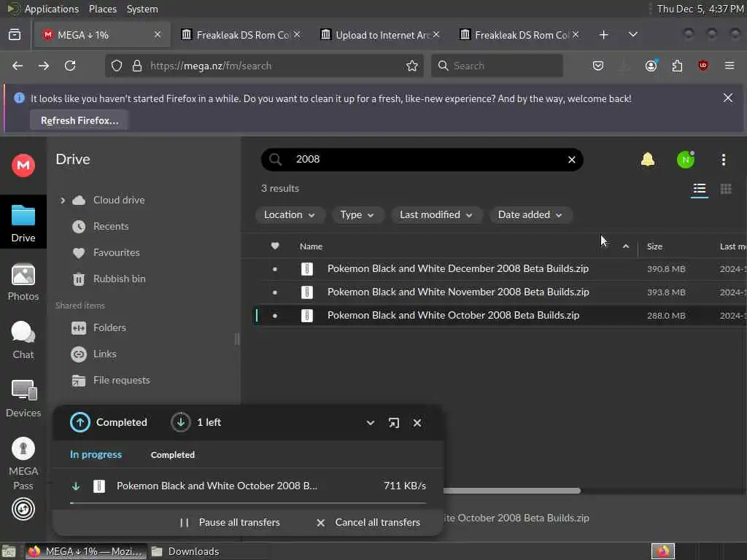This screenshot has height=560, width=747.
Task: Click the Firefox search input field
Action: 497,66
